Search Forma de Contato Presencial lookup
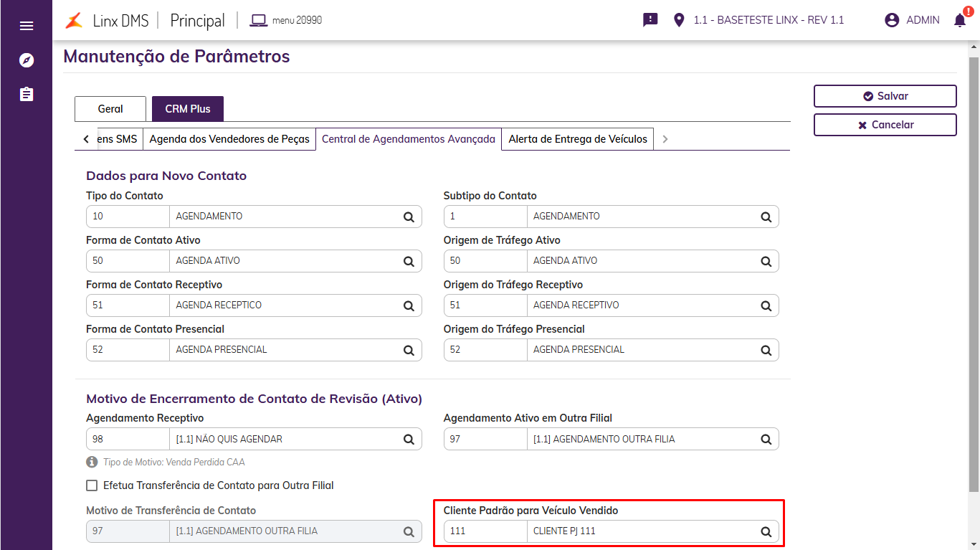Viewport: 980px width, 550px height. tap(409, 351)
